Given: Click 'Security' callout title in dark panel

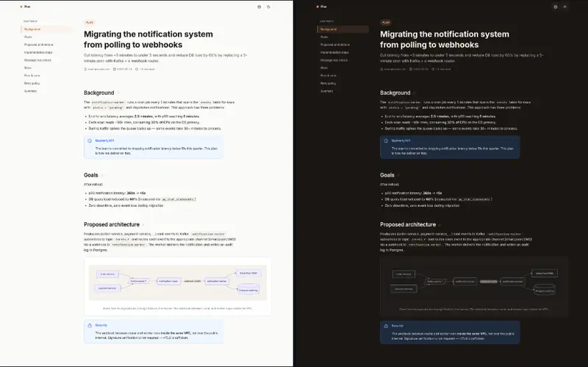Looking at the screenshot, I should [x=398, y=326].
